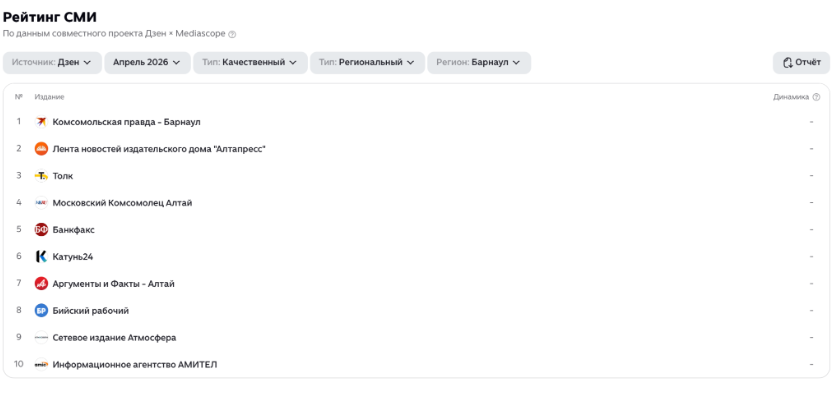
Task: Open Лента новостей издательского дома Алтапресс
Action: point(159,149)
